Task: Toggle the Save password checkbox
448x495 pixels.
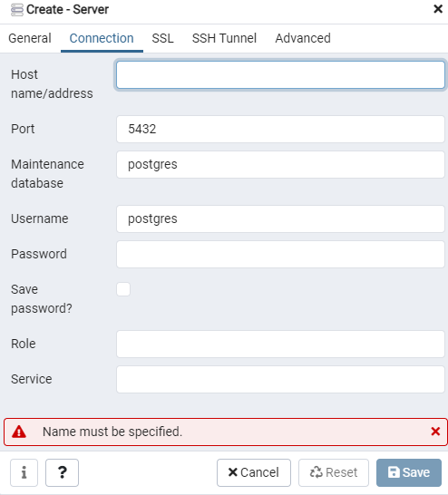Action: pyautogui.click(x=123, y=289)
